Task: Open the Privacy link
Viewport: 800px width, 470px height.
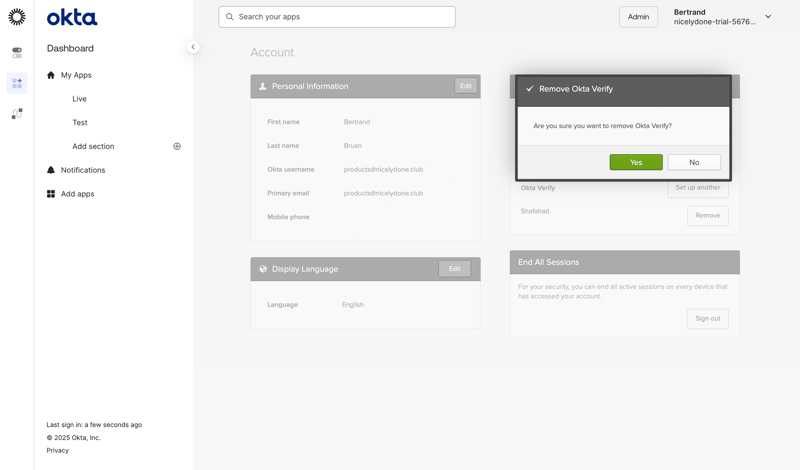Action: [58, 450]
